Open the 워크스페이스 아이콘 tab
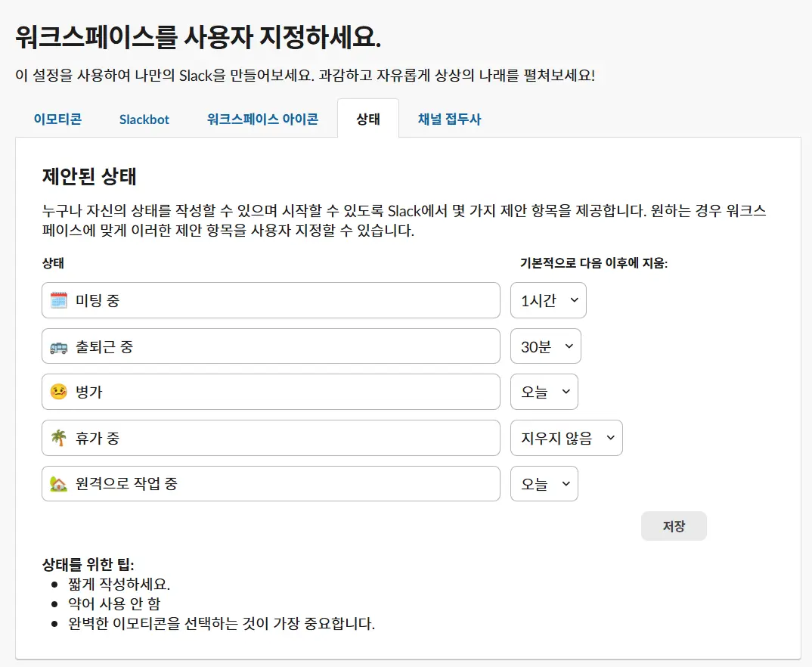This screenshot has height=667, width=812. tap(262, 119)
